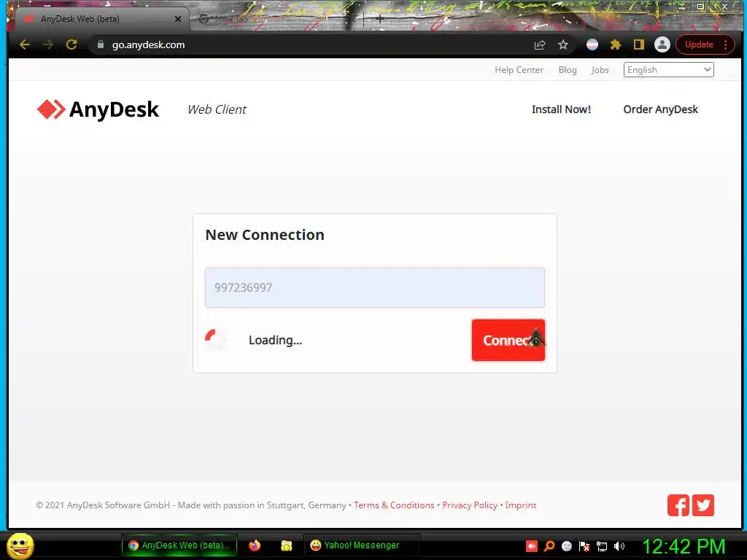
Task: Click Install Now! in header
Action: (561, 109)
